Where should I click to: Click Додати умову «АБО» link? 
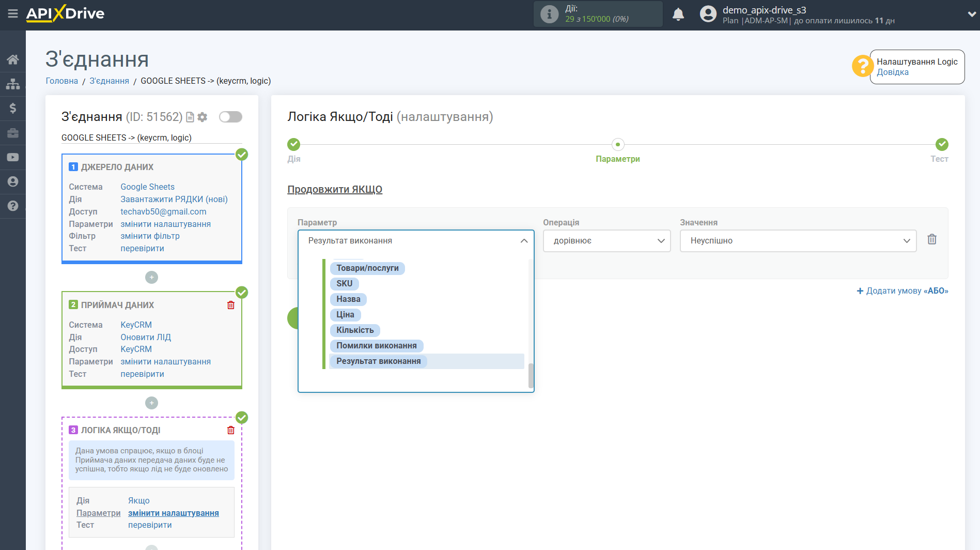tap(902, 291)
